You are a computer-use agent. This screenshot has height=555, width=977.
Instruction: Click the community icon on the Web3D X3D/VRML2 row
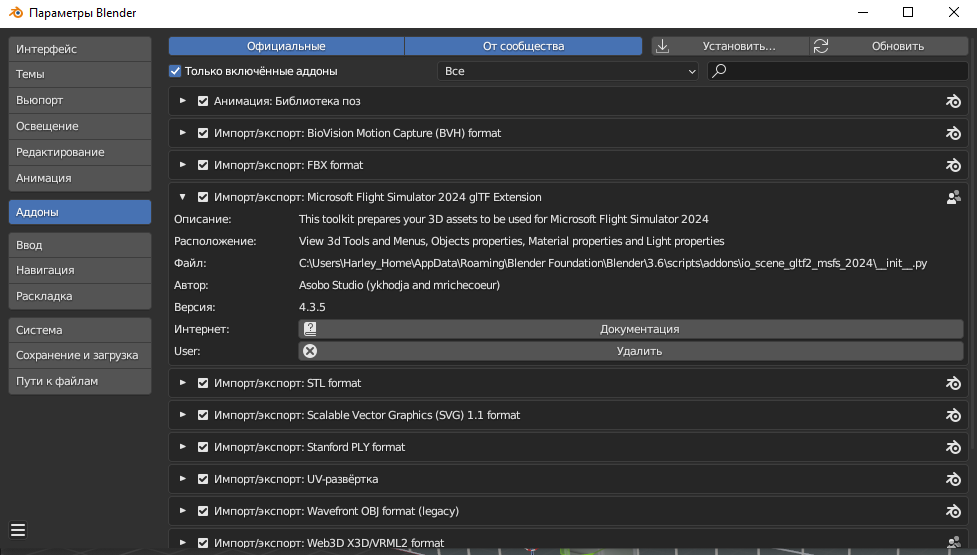coord(953,543)
